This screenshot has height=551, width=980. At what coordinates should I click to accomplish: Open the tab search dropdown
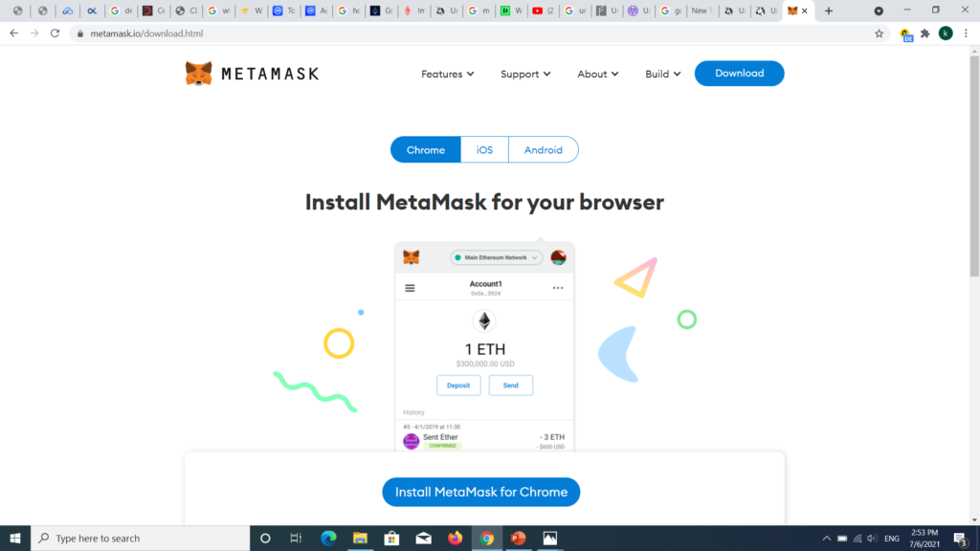click(879, 11)
